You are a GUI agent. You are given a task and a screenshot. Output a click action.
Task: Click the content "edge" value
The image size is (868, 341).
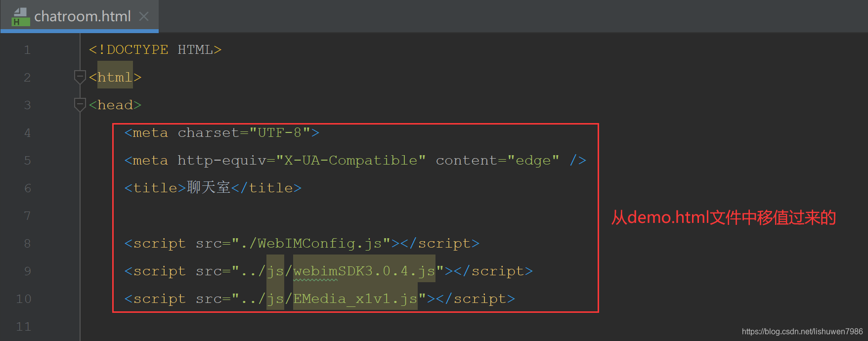coord(533,161)
